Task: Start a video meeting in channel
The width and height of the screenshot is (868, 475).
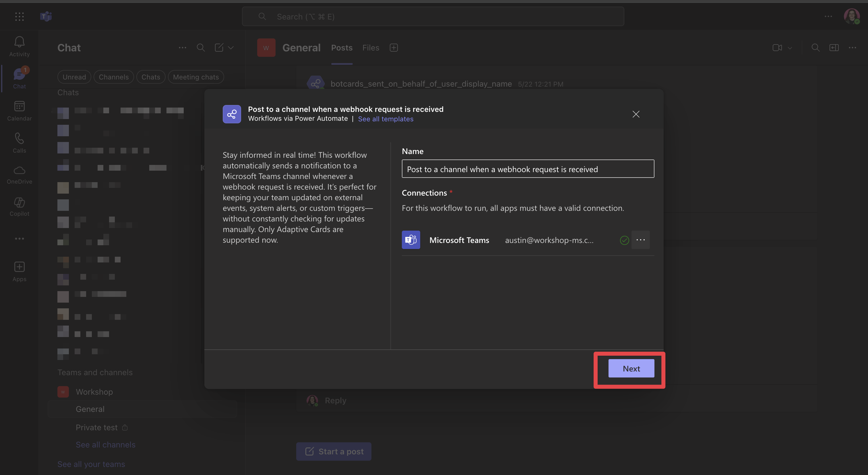Action: tap(777, 47)
